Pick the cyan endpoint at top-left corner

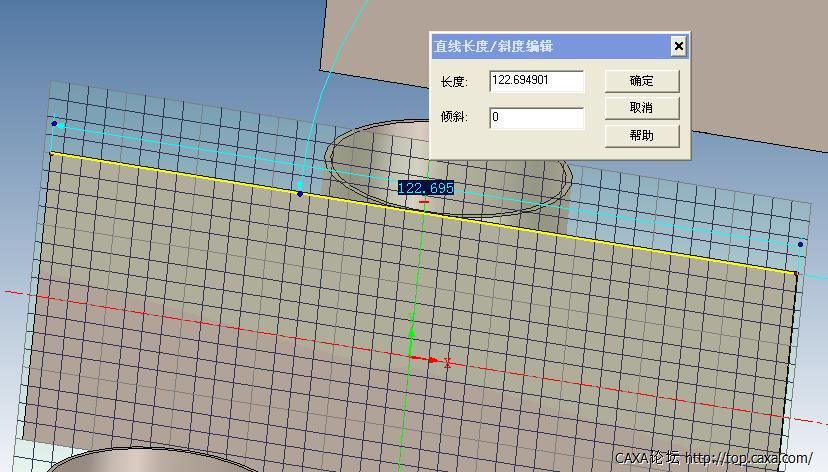coord(58,125)
